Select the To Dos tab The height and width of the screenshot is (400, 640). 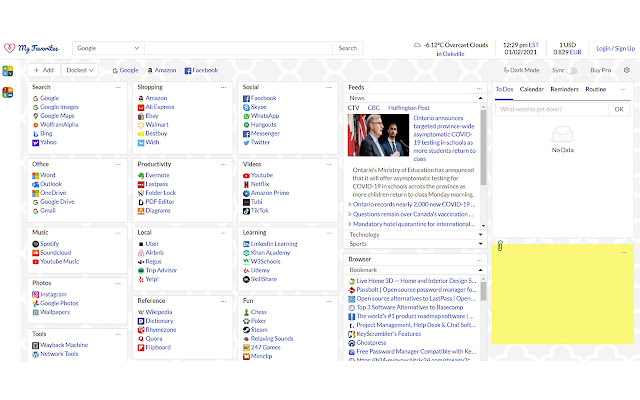pyautogui.click(x=504, y=89)
